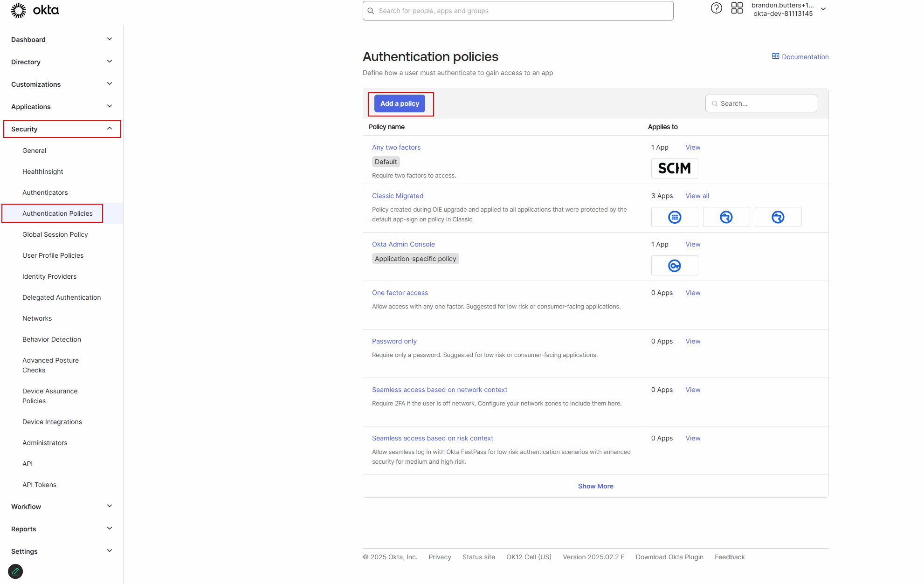This screenshot has width=924, height=584.
Task: View apps for Password only policy
Action: 693,341
